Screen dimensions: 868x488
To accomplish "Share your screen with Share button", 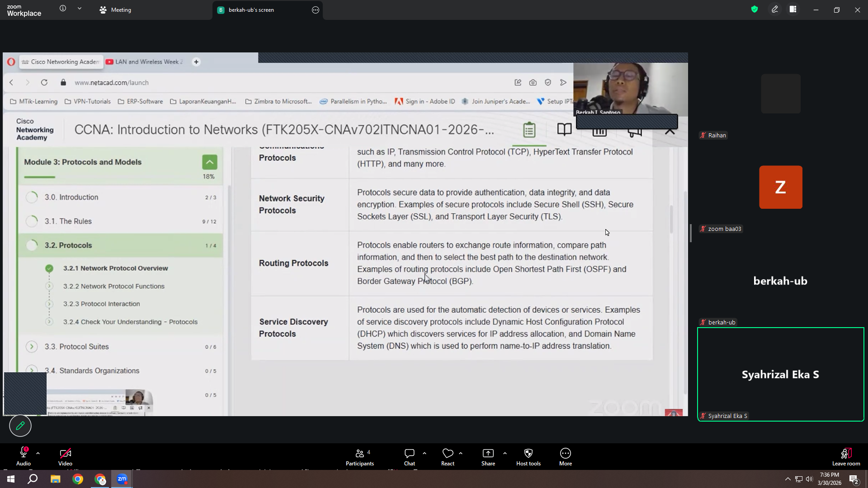I will point(488,456).
